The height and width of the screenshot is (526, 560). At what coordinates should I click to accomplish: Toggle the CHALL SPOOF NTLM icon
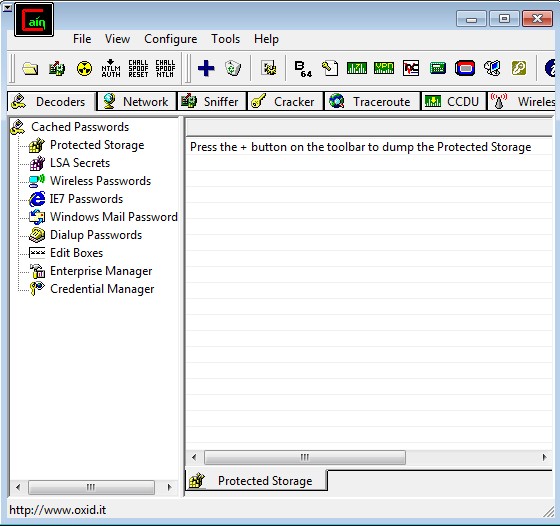[165, 68]
